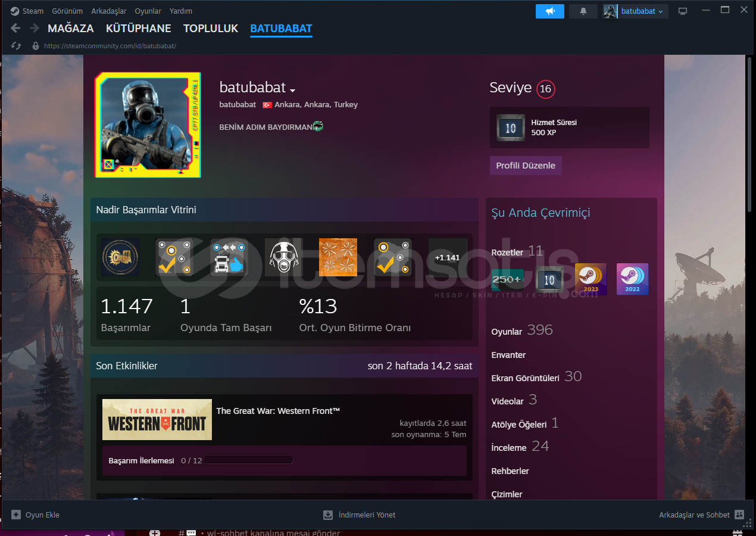Open the gas mask achievement icon
The height and width of the screenshot is (536, 756).
(284, 257)
